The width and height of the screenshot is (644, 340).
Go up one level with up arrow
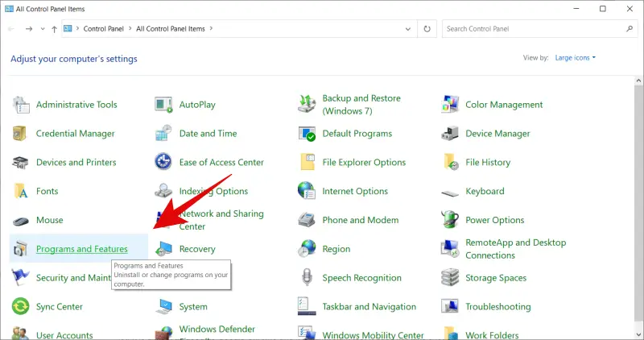point(54,29)
